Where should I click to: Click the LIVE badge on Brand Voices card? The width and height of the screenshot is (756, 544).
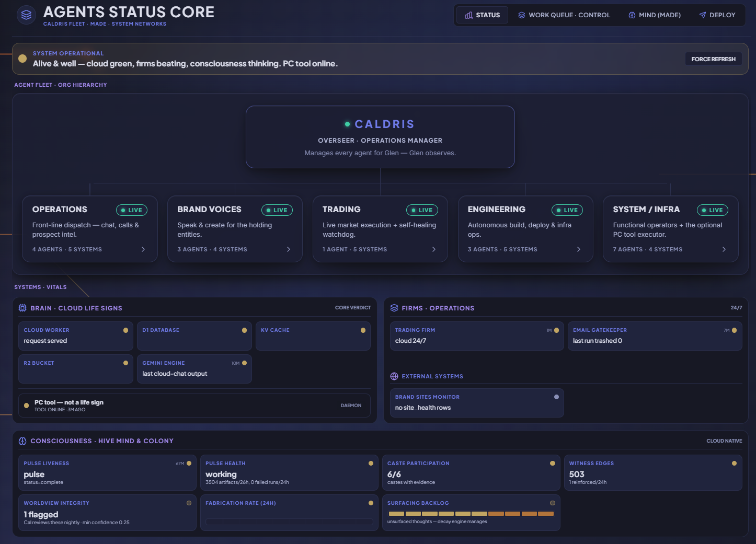277,210
